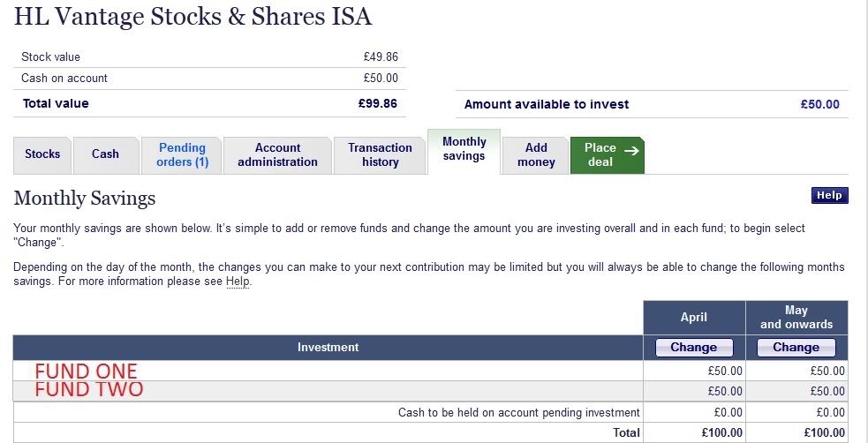
Task: View Pending orders (1) tab
Action: pyautogui.click(x=182, y=154)
